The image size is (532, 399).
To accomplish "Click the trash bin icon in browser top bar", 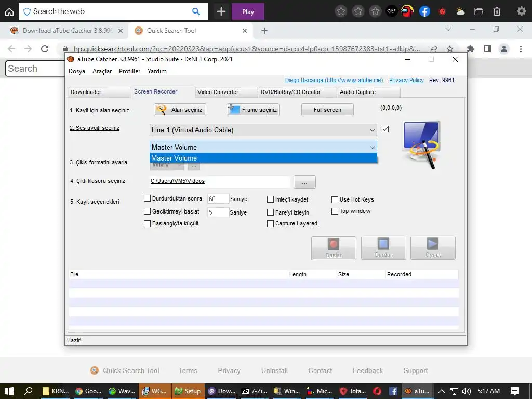I will (497, 11).
